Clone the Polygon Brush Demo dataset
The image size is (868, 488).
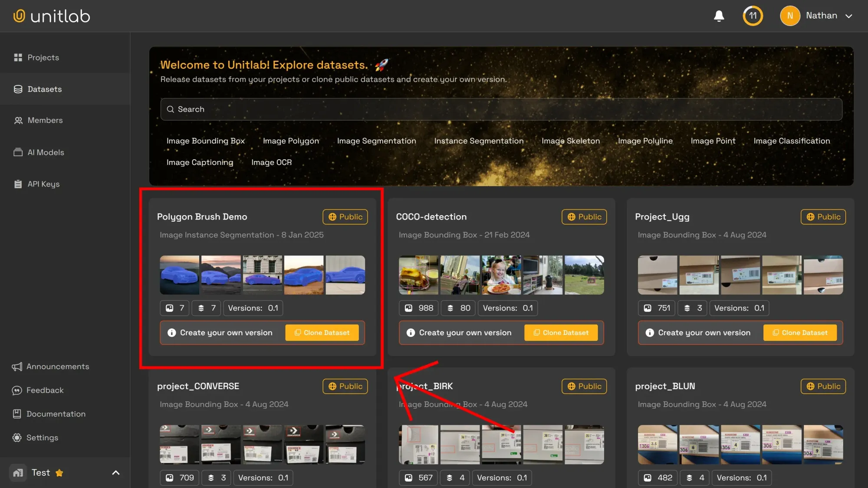322,333
